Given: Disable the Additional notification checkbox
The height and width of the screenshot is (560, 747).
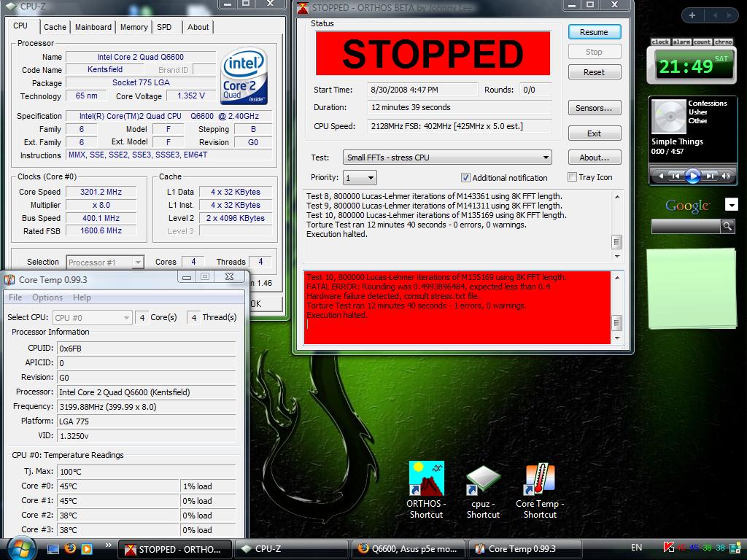Looking at the screenshot, I should click(465, 178).
